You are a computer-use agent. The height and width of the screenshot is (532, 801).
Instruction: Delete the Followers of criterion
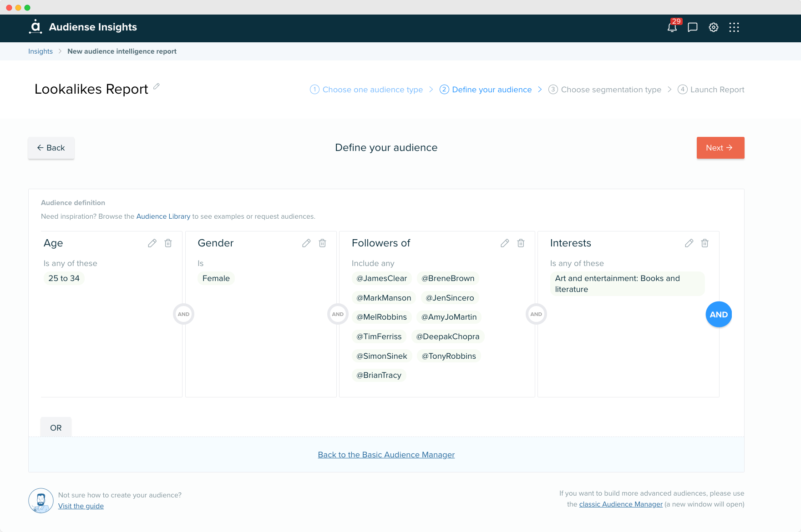pyautogui.click(x=521, y=243)
